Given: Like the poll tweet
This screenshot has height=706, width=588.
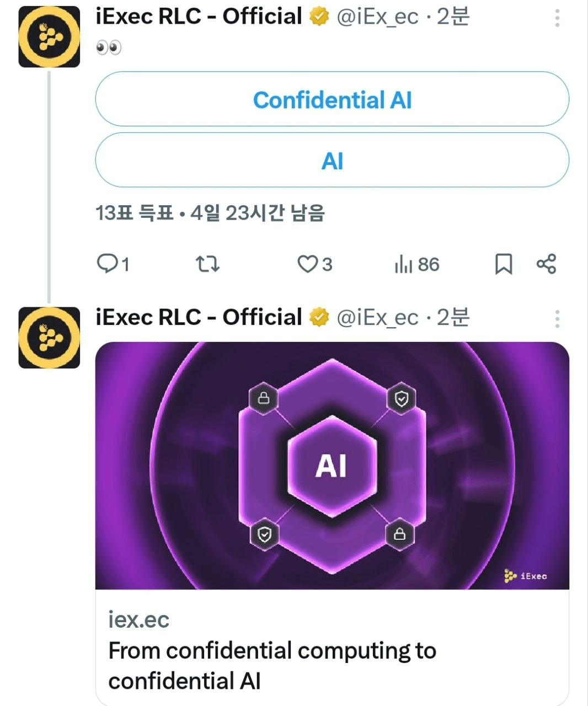Looking at the screenshot, I should coord(315,264).
